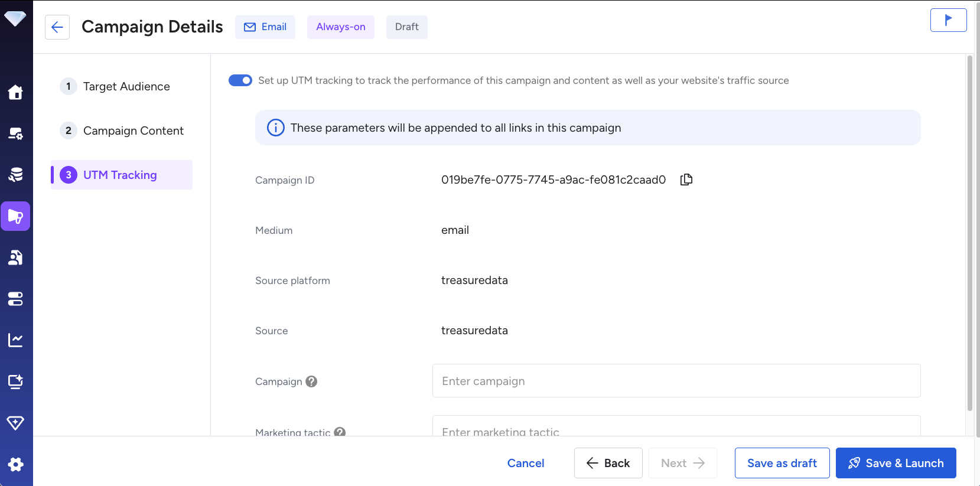
Task: Go to Target Audience step
Action: pos(126,86)
